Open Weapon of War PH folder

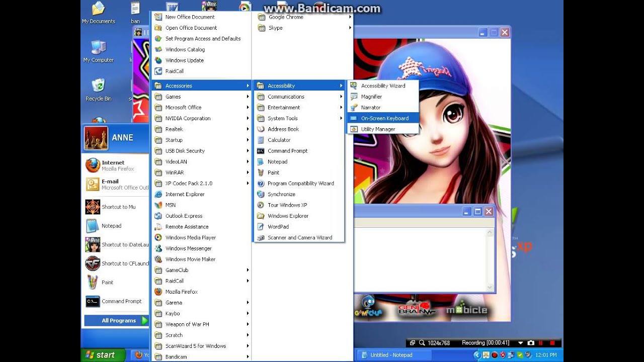coord(201,324)
